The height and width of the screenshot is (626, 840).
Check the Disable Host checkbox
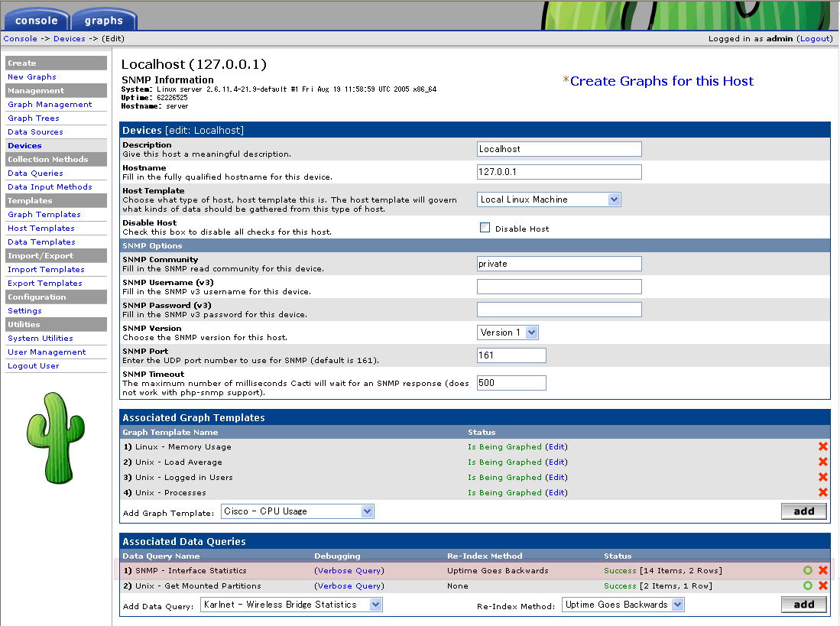pos(485,228)
